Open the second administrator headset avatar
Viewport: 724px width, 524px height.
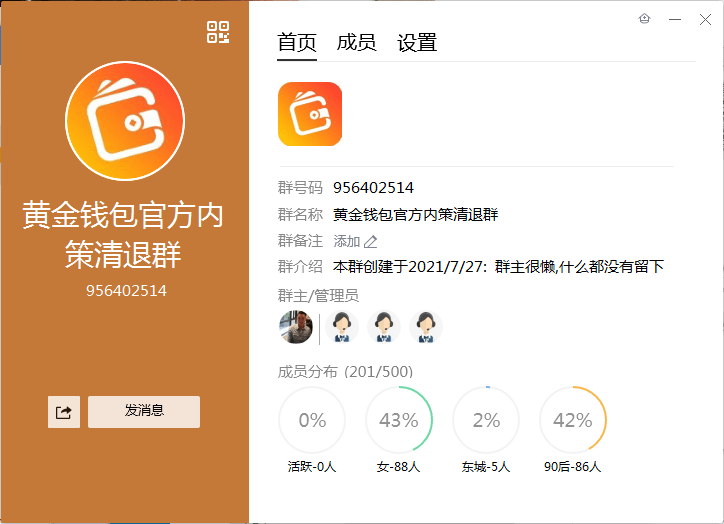(x=384, y=327)
